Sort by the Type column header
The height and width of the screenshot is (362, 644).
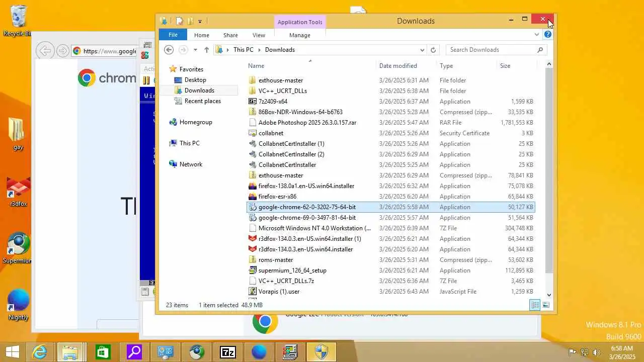click(x=467, y=66)
